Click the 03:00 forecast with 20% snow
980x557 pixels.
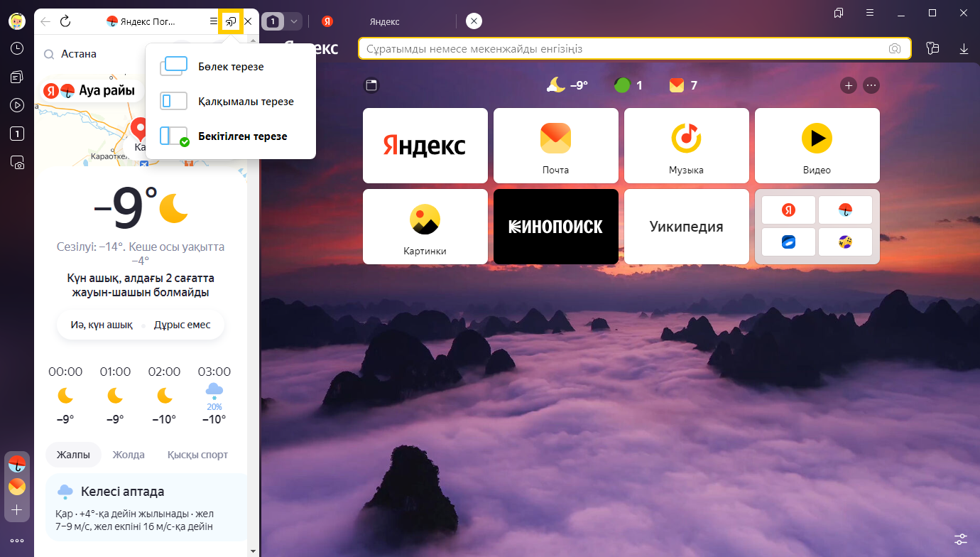(x=214, y=395)
